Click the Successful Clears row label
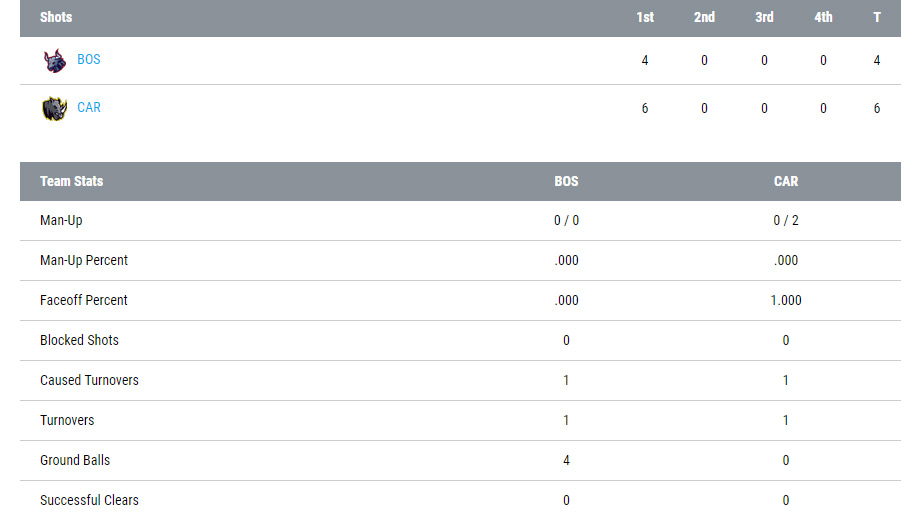This screenshot has width=921, height=518. point(89,500)
